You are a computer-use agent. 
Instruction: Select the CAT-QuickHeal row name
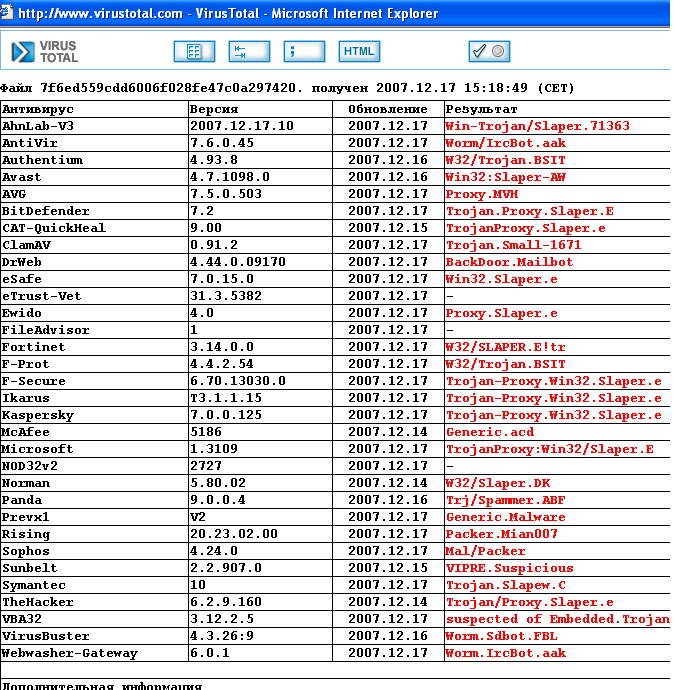tap(54, 228)
